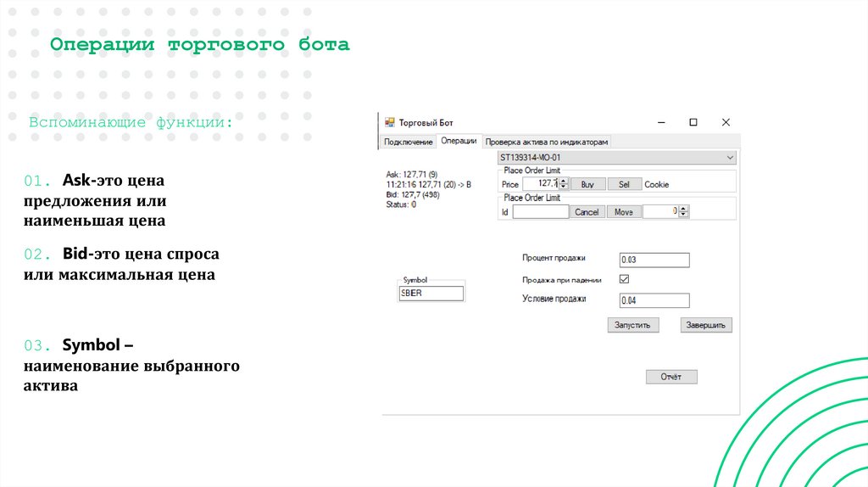Image resolution: width=868 pixels, height=487 pixels.
Task: Click the Cookie label text
Action: (x=657, y=184)
